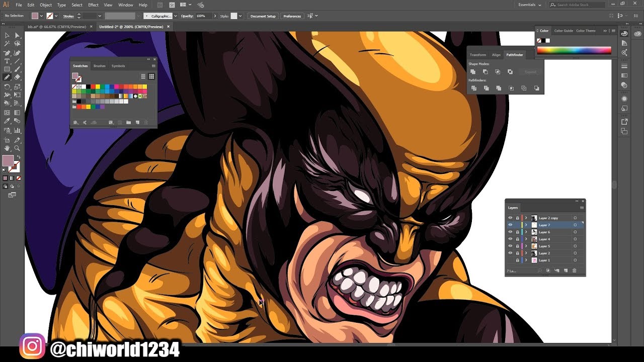
Task: Open the Window menu
Action: (126, 5)
